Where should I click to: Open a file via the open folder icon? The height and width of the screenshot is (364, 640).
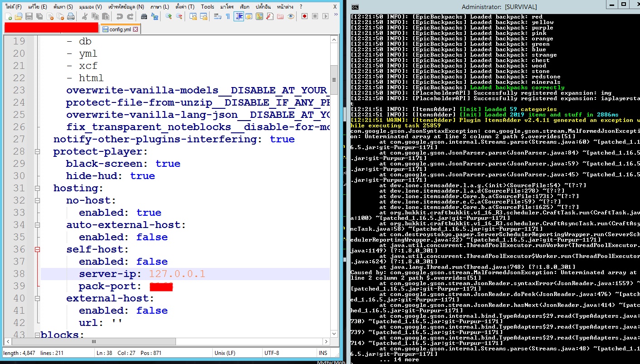(x=19, y=16)
